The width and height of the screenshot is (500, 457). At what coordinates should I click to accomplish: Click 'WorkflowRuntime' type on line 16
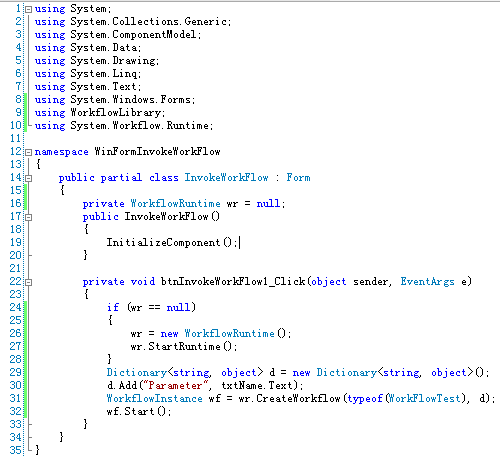tap(175, 204)
